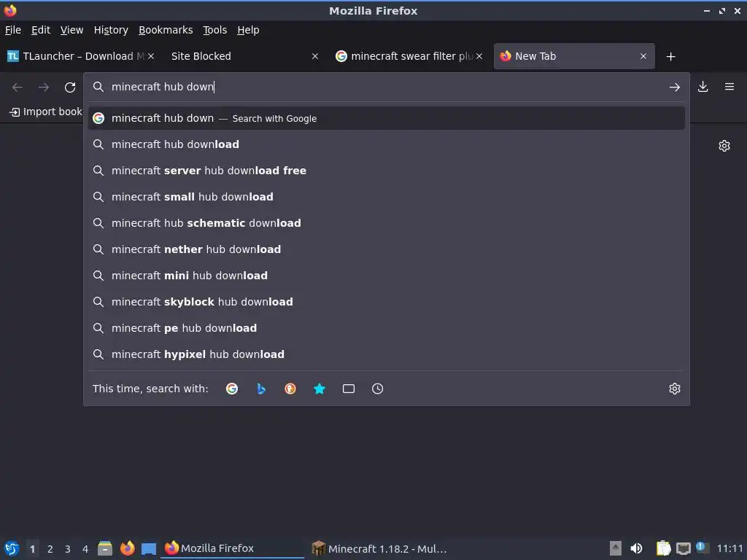747x560 pixels.
Task: Open file manager from the taskbar
Action: click(105, 548)
